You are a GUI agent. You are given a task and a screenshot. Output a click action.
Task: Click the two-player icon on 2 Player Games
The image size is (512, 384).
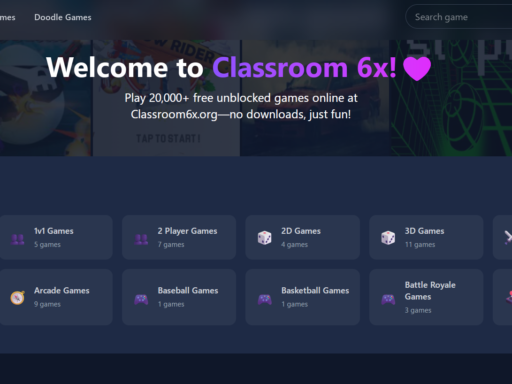[141, 239]
